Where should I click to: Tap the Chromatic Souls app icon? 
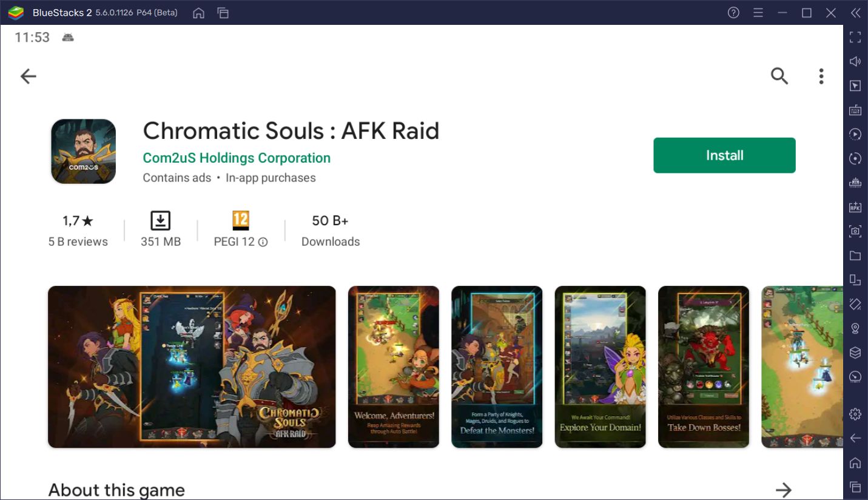click(x=83, y=152)
